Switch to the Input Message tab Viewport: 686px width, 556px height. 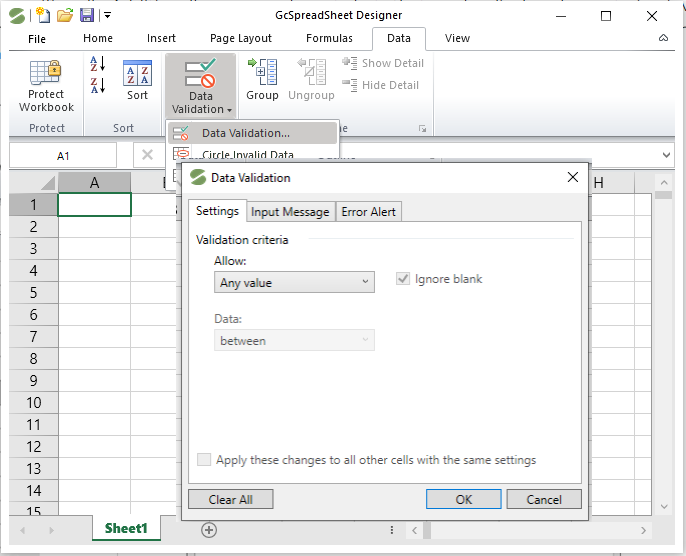[x=290, y=211]
